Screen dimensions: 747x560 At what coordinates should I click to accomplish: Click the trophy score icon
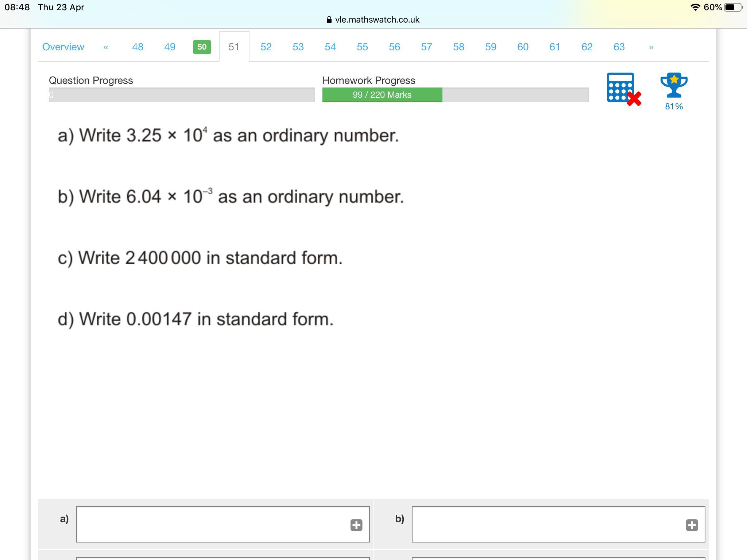pyautogui.click(x=674, y=85)
